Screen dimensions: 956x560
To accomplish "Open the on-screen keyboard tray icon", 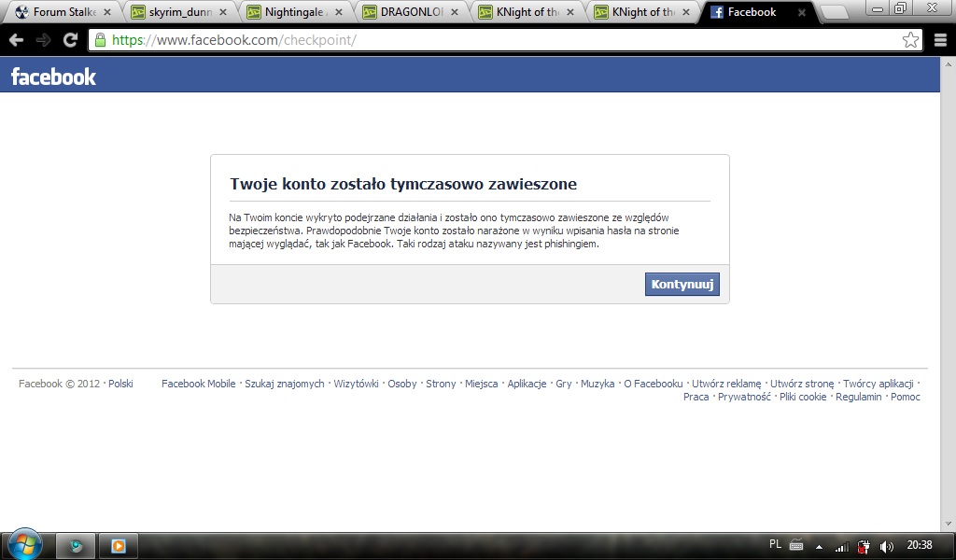I will 796,545.
